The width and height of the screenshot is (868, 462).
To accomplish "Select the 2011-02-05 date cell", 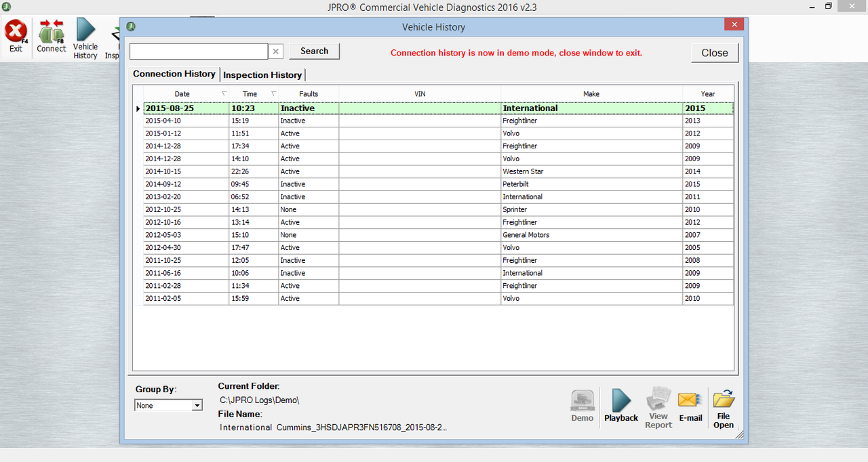I will click(186, 298).
